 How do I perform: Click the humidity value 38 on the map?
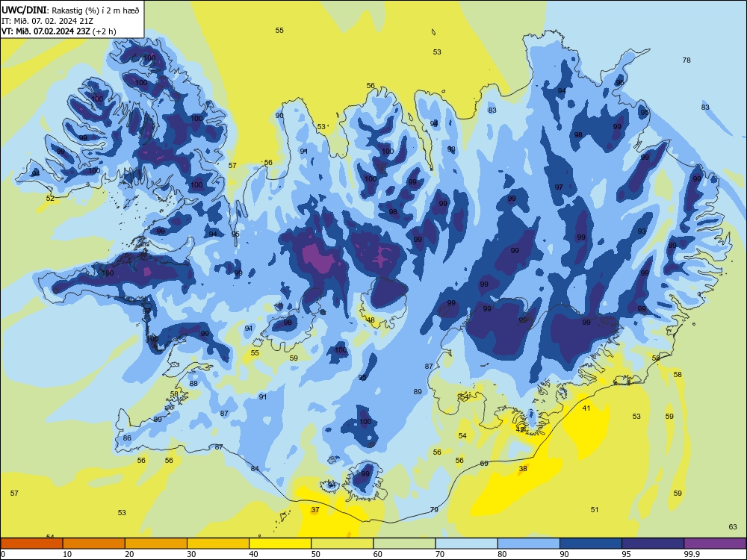tap(523, 469)
